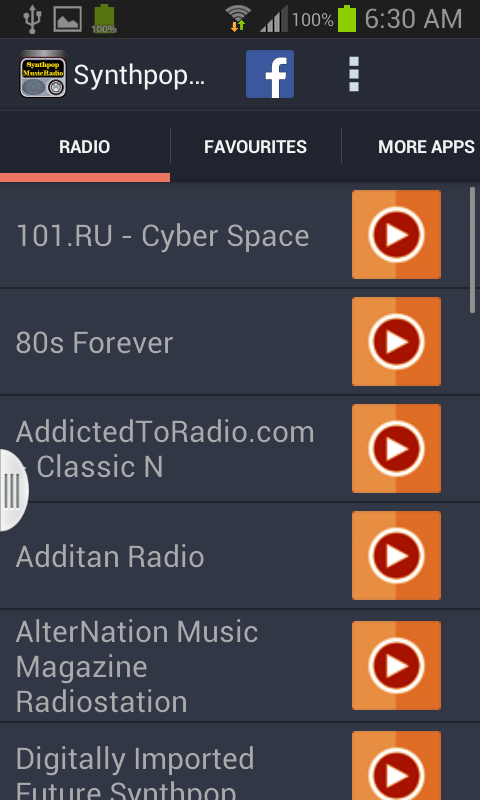Play the 80s Forever station
The height and width of the screenshot is (800, 480).
(x=396, y=341)
